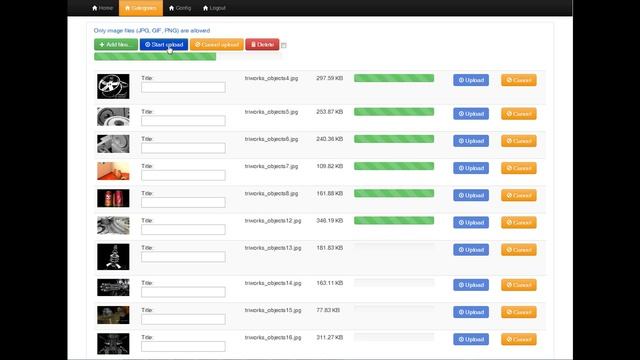Click the overall upload progress bar
Viewport: 640px width, 360px height.
[188, 57]
